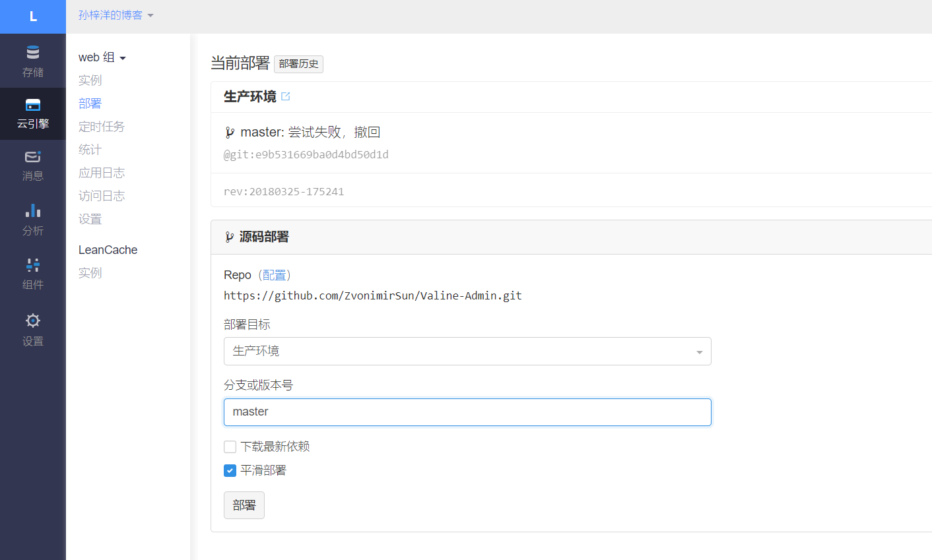The height and width of the screenshot is (560, 932).
Task: Open 实例 under LeanCache
Action: pyautogui.click(x=90, y=273)
